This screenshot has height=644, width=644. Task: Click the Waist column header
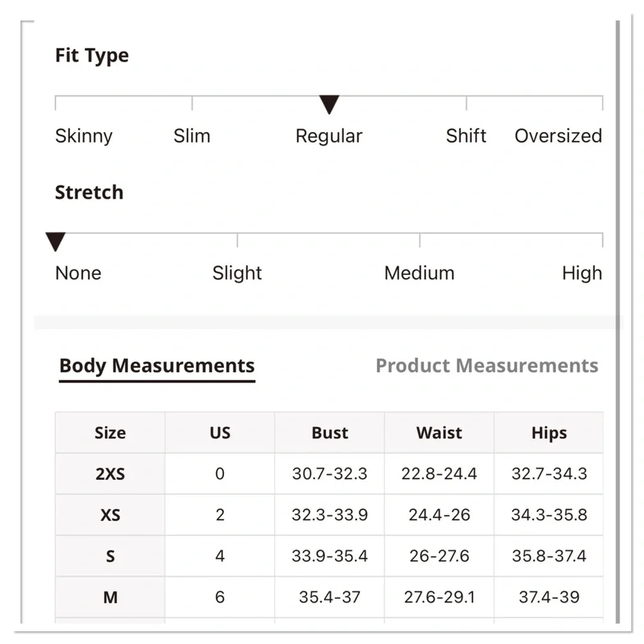[x=439, y=433]
